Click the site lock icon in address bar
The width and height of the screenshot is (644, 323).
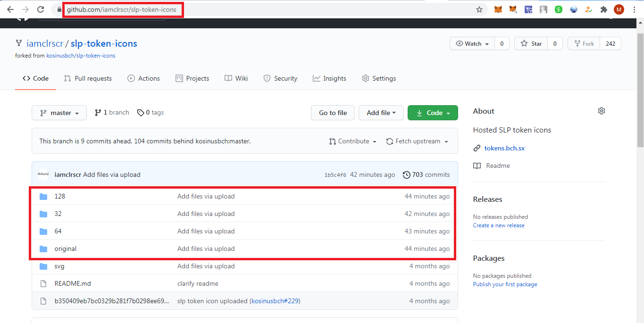(x=59, y=9)
